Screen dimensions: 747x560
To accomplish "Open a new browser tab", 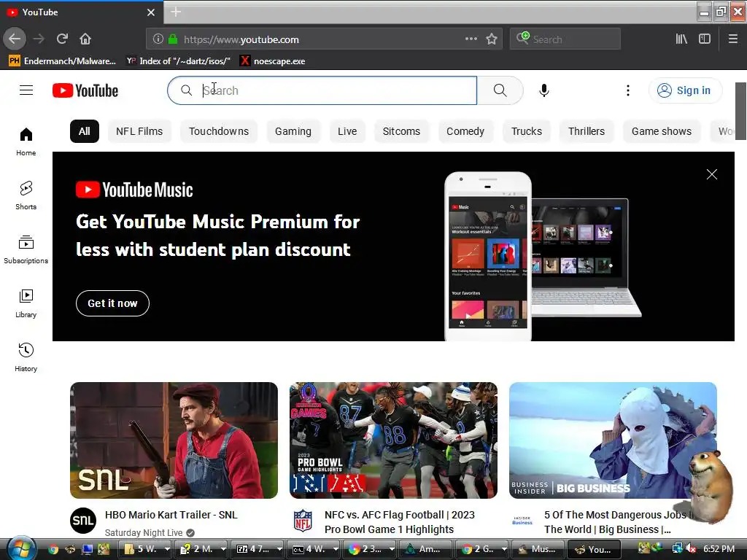I will point(176,12).
